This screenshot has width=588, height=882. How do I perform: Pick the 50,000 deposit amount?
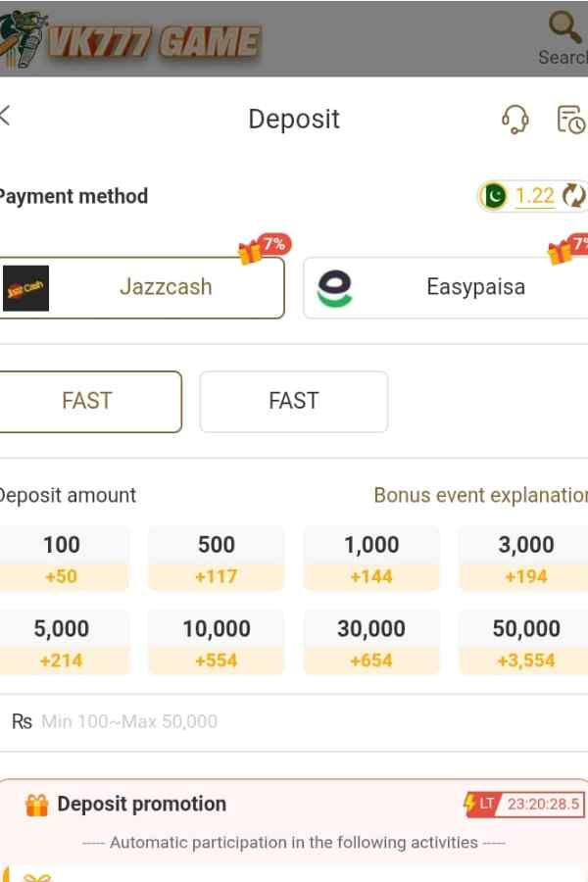coord(526,644)
